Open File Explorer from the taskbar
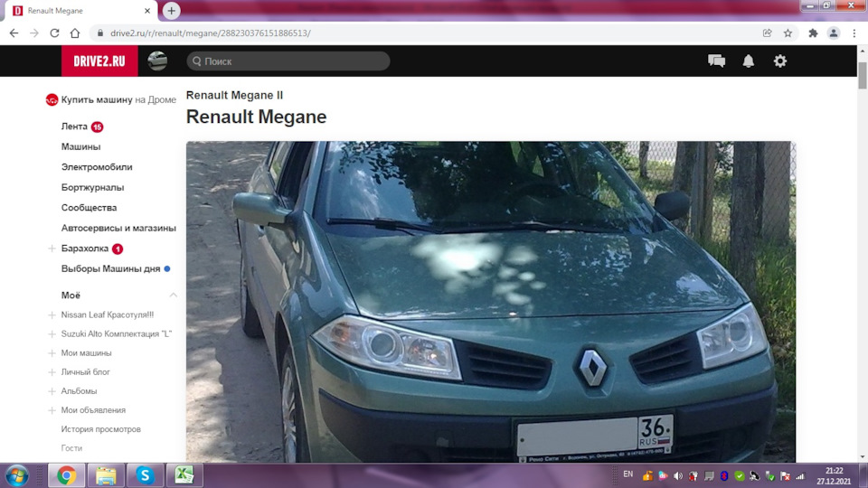The image size is (868, 488). pyautogui.click(x=106, y=476)
